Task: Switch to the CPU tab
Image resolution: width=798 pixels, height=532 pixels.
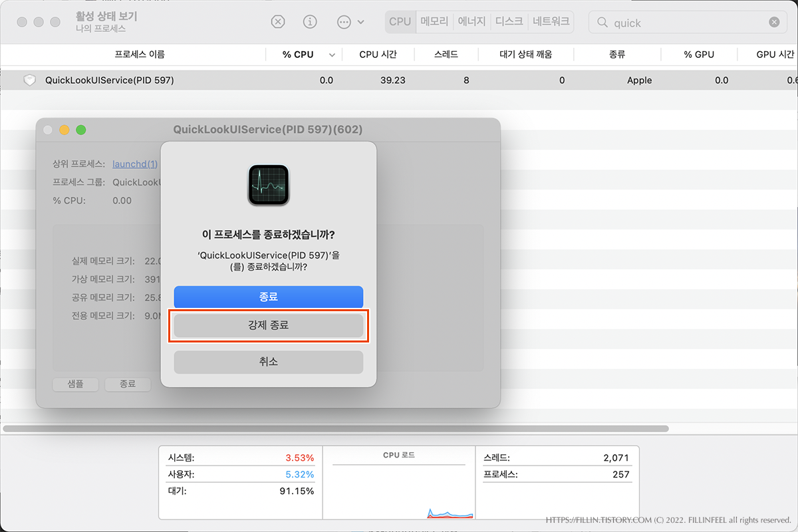Action: point(400,21)
